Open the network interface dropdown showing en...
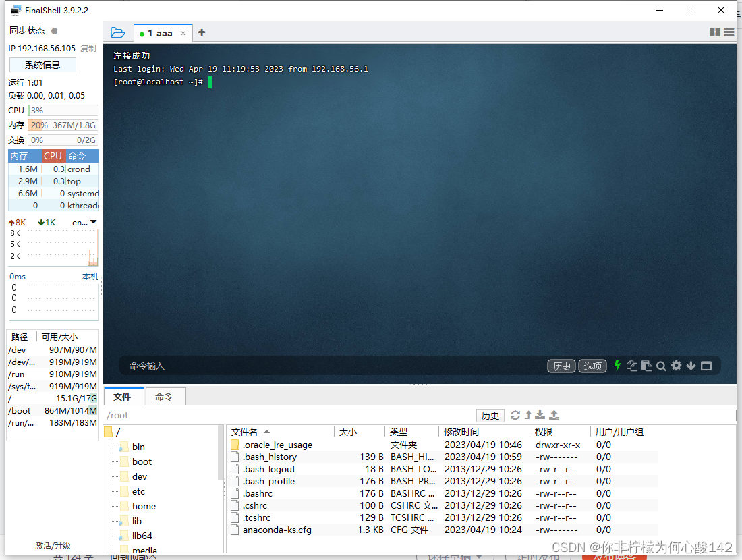The height and width of the screenshot is (560, 742). tap(86, 222)
